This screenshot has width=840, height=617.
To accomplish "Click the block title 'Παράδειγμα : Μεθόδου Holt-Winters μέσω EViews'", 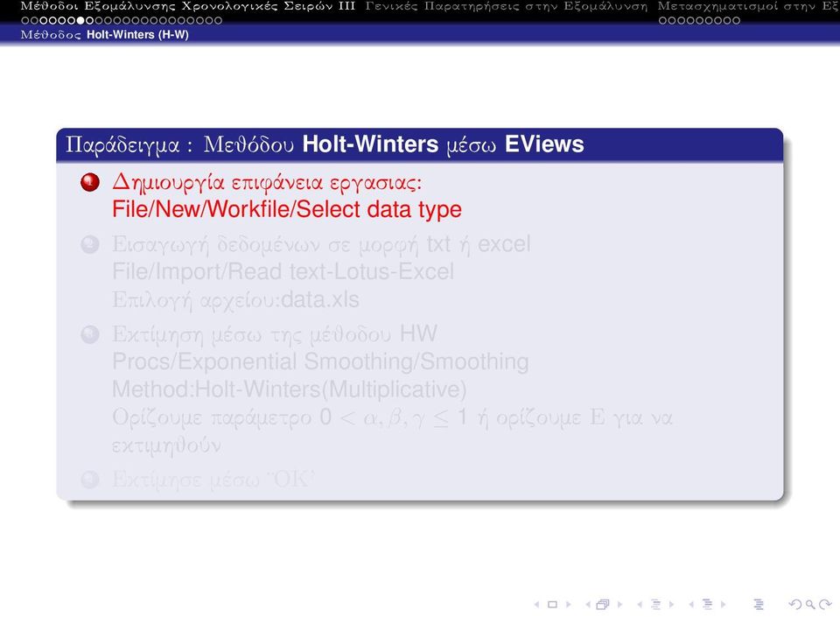I will point(325,144).
